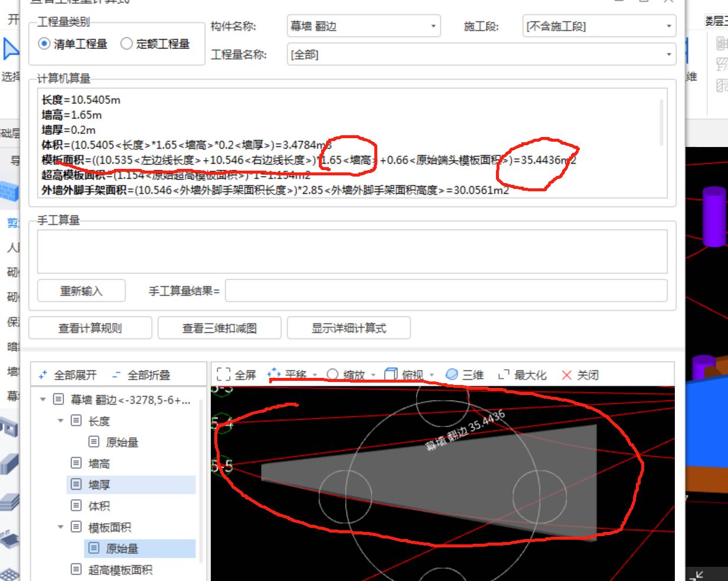Click the 缩放 zoom tool
Viewport: 728px width, 581px height.
(345, 375)
